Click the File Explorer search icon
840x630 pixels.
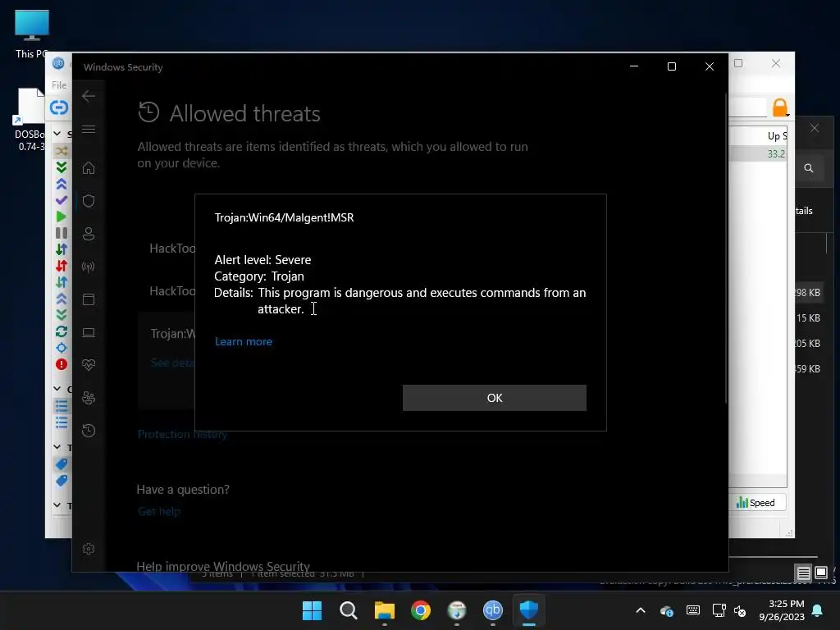coord(808,168)
